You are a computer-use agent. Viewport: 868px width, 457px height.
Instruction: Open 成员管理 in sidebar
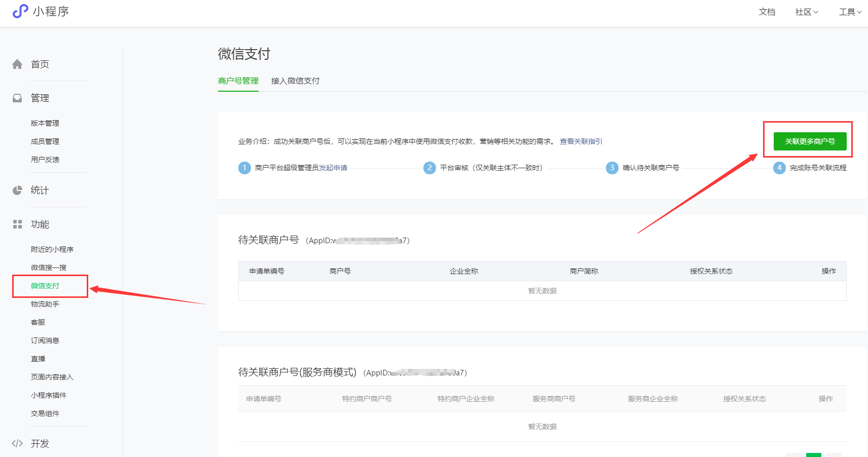[x=45, y=141]
